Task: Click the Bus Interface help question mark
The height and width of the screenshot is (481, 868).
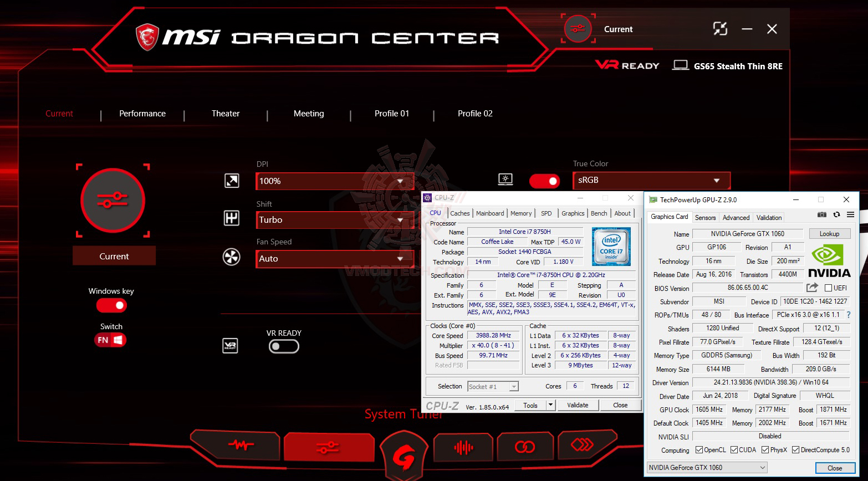Action: (x=849, y=314)
